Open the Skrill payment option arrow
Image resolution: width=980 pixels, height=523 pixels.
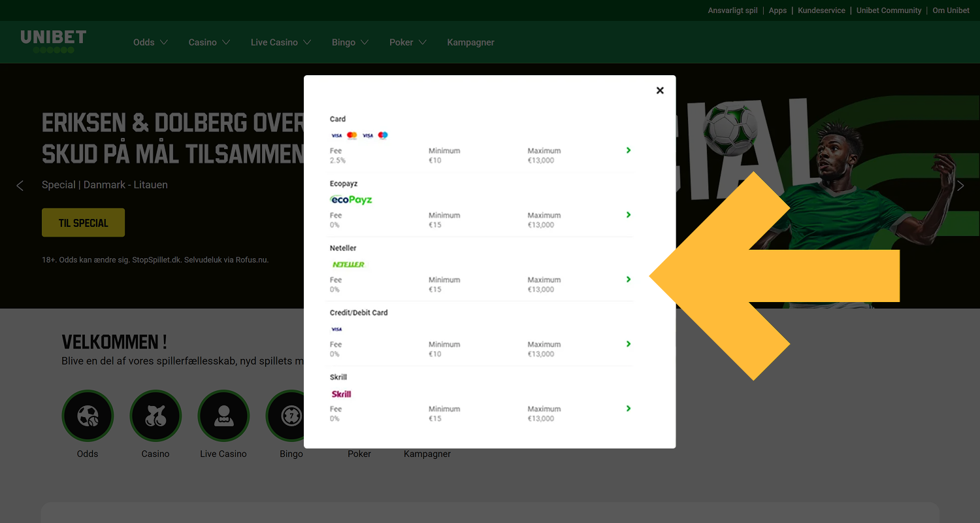click(629, 409)
